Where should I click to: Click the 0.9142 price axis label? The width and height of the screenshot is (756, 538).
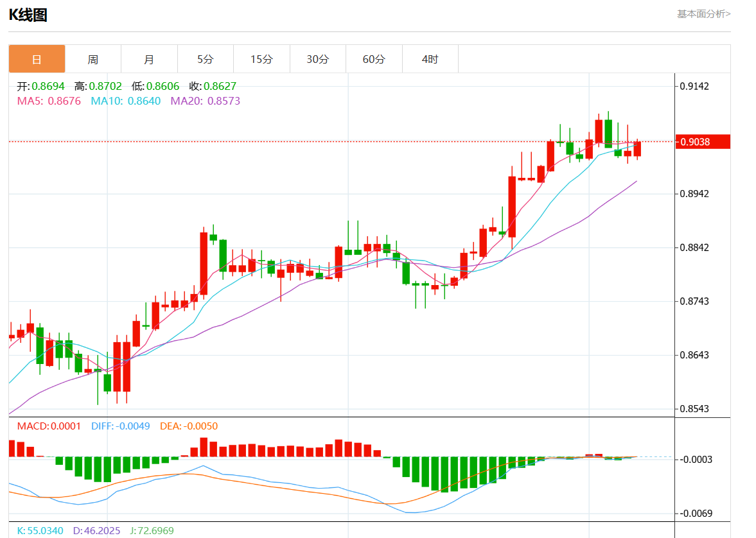pyautogui.click(x=694, y=86)
